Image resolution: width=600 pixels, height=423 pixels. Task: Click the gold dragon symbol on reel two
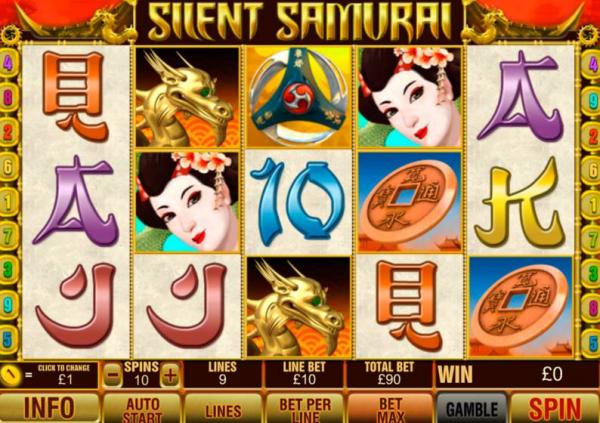tap(188, 97)
